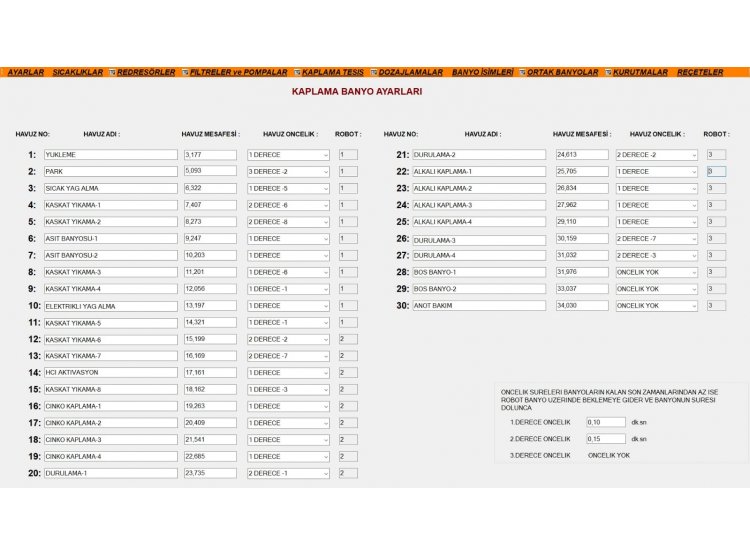Open ANOT BAKIM priority dropdown
This screenshot has height=554, width=750.
click(693, 306)
